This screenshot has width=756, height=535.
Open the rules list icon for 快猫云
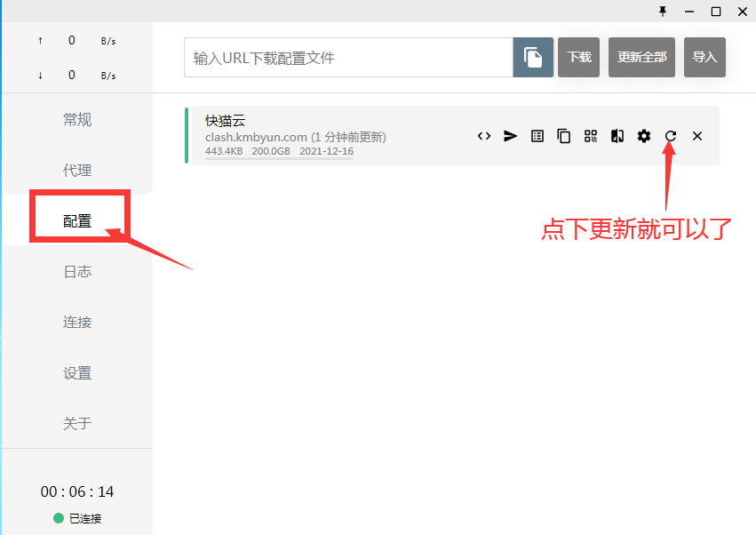(x=537, y=136)
